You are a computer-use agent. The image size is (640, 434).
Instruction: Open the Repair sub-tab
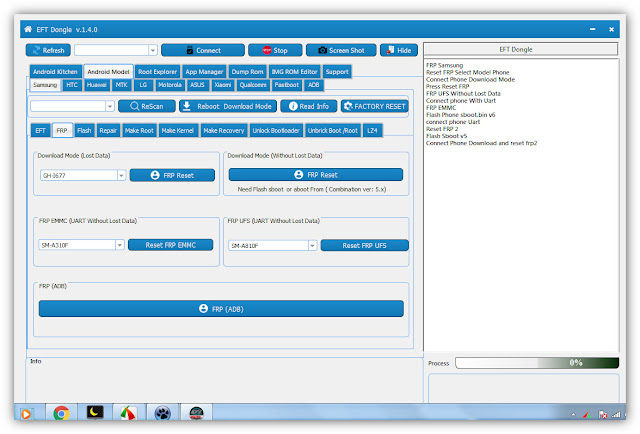pos(108,130)
